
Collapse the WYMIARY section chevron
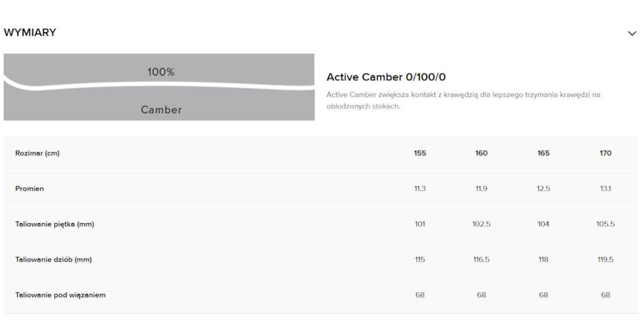click(x=632, y=33)
